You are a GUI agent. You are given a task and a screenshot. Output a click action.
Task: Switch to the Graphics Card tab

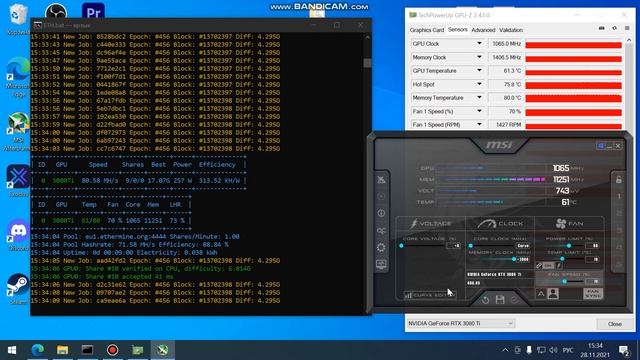pos(427,30)
